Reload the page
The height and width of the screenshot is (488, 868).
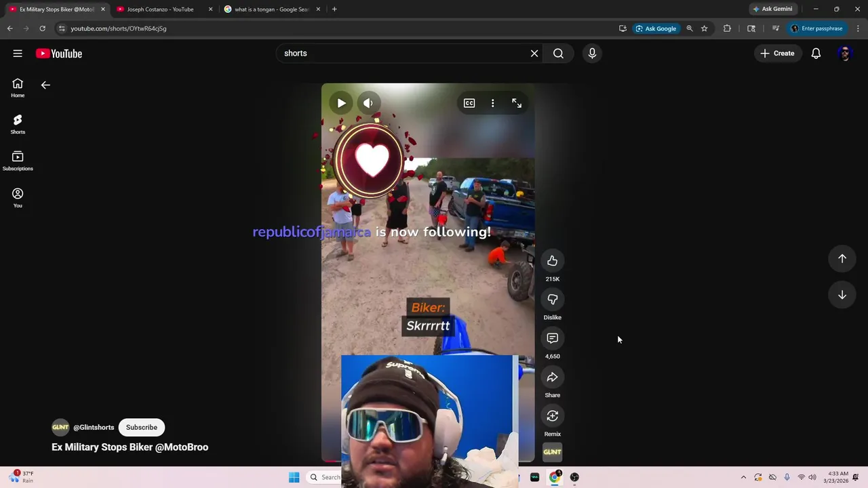point(42,28)
